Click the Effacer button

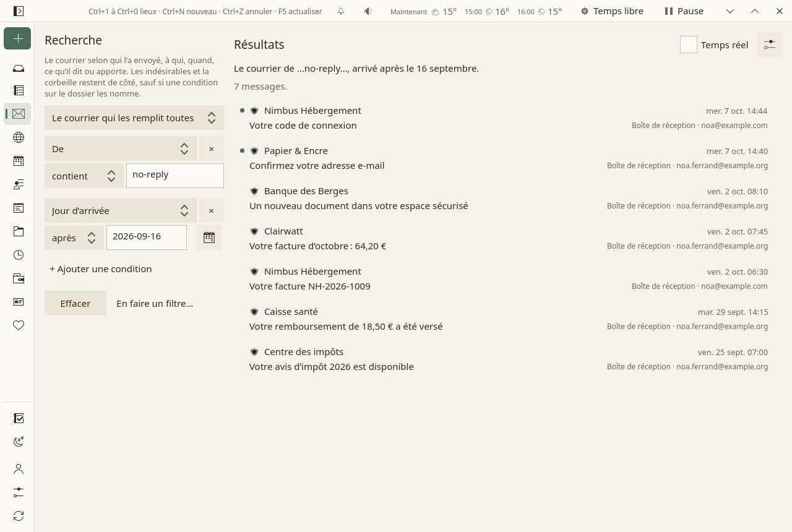pos(75,303)
